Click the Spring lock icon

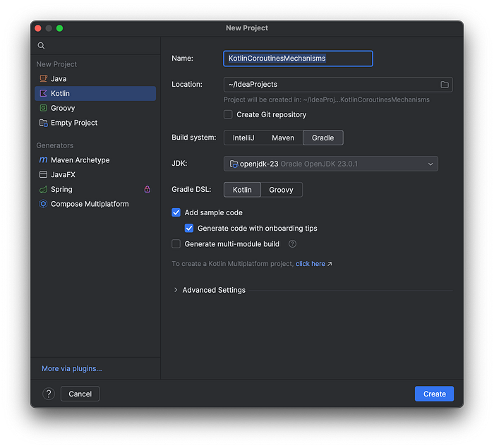click(147, 189)
